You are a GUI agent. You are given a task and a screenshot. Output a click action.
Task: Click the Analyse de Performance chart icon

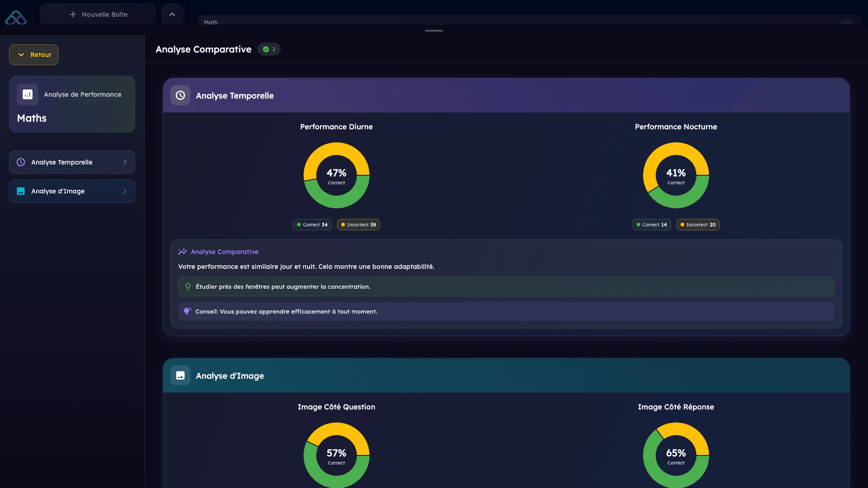click(28, 94)
